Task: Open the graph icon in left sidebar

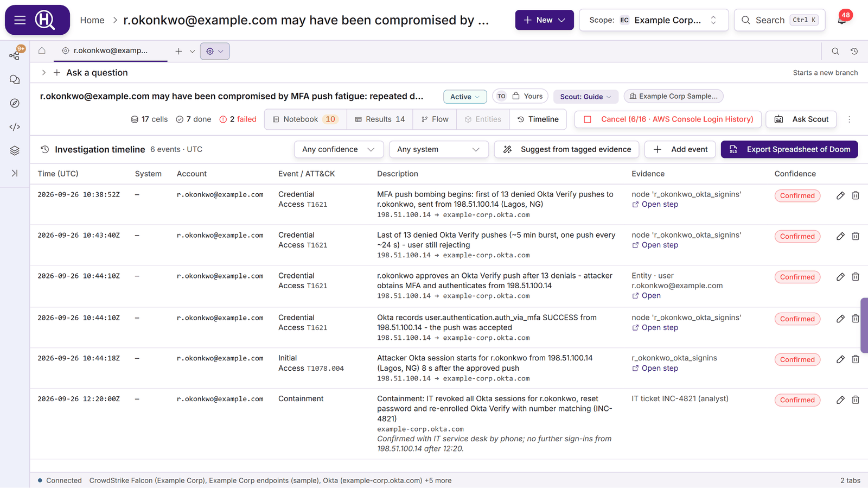Action: 15,55
